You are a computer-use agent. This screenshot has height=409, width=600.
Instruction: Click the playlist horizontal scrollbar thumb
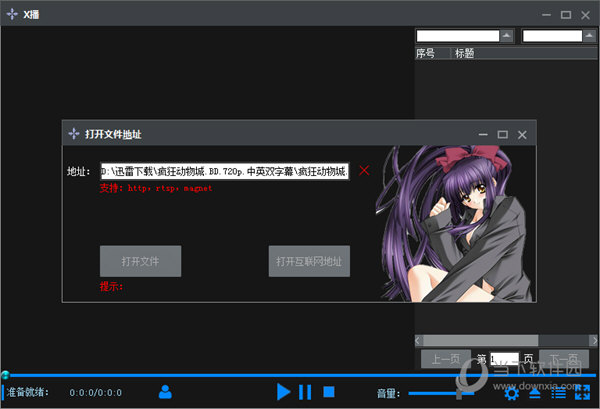[x=481, y=340]
